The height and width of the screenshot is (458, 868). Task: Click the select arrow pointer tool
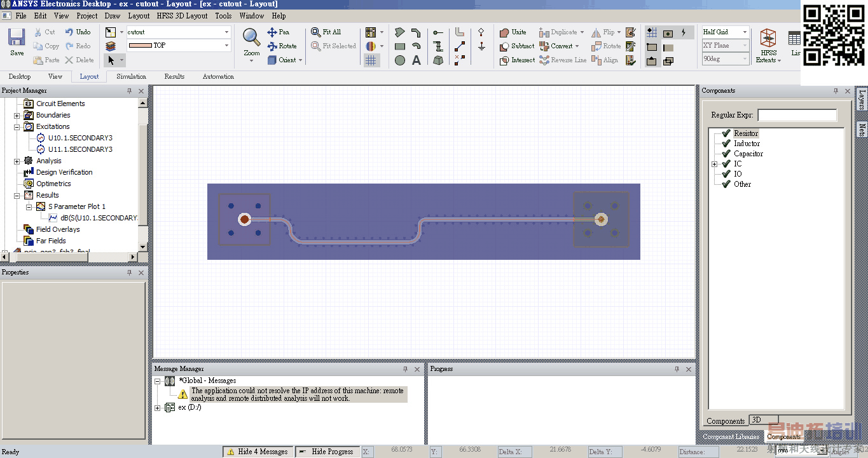click(x=111, y=60)
